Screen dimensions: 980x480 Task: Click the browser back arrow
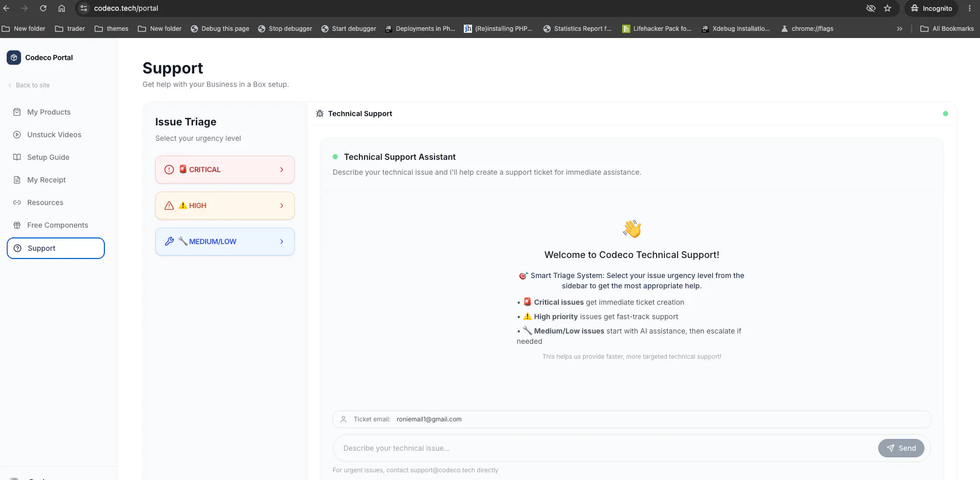coord(6,8)
